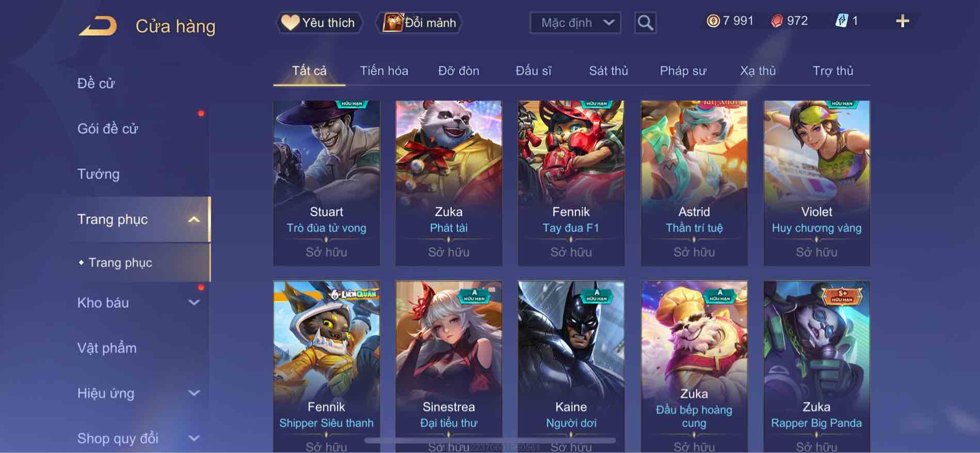The width and height of the screenshot is (980, 453).
Task: Expand the Hiệu ứng sidebar section
Action: (x=194, y=393)
